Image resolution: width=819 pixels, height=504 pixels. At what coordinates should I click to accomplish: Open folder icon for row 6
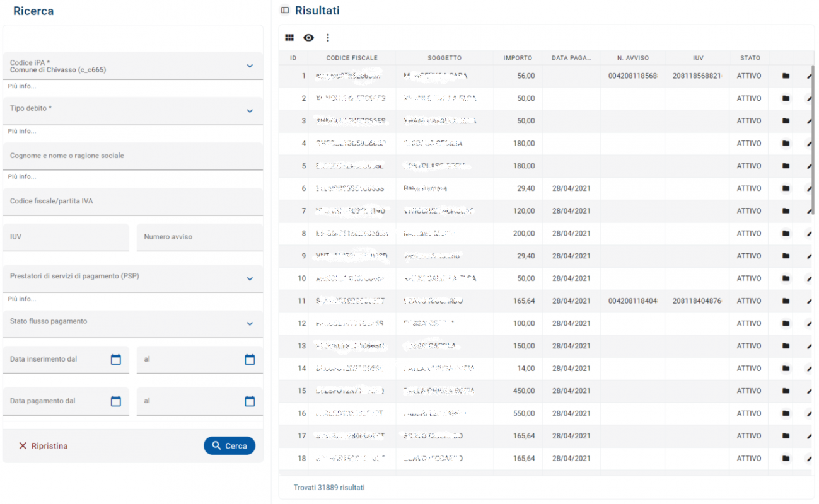(x=786, y=188)
